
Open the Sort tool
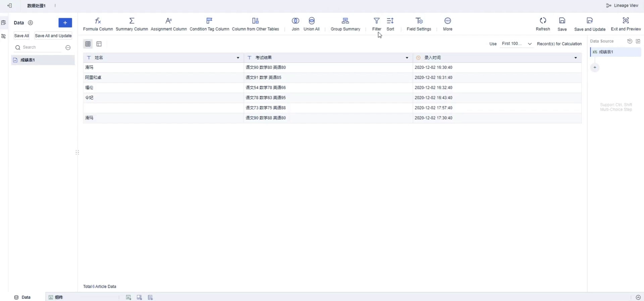[x=390, y=24]
